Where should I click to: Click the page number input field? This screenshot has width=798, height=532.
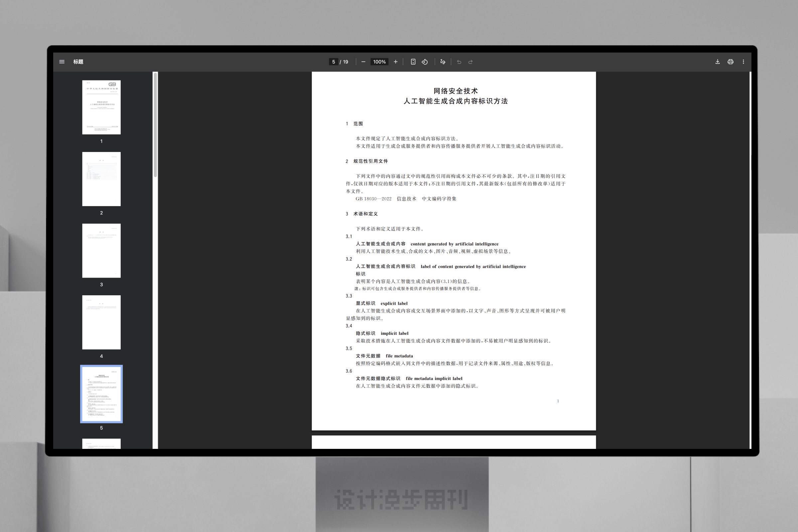coord(333,62)
